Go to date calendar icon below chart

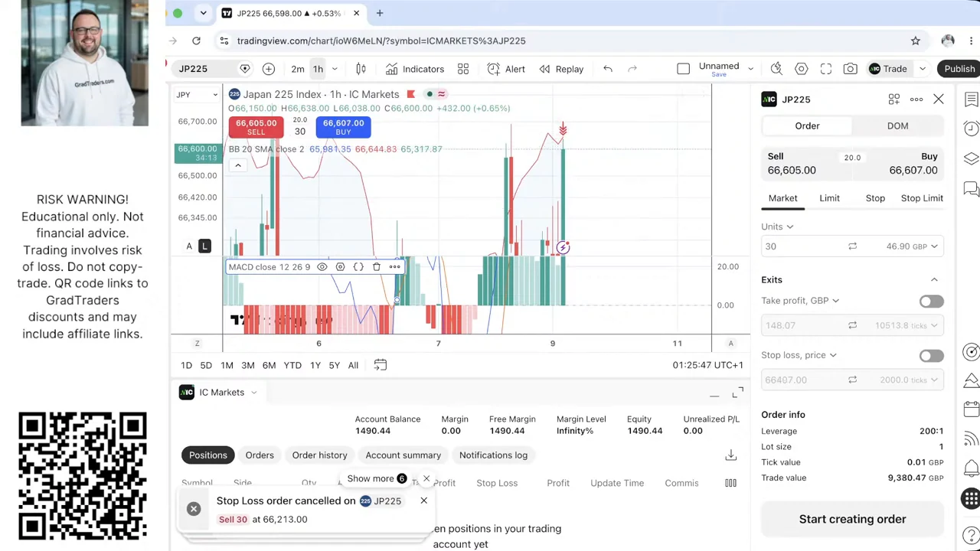pyautogui.click(x=380, y=365)
